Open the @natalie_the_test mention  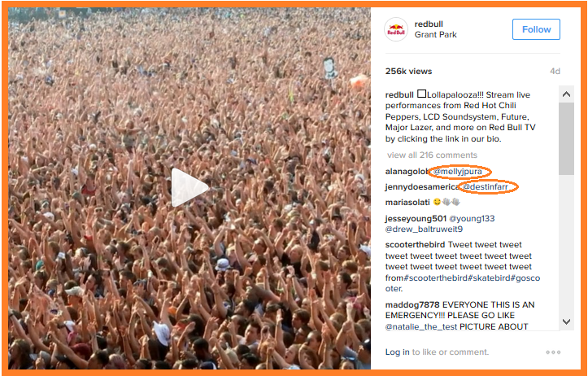pos(421,327)
